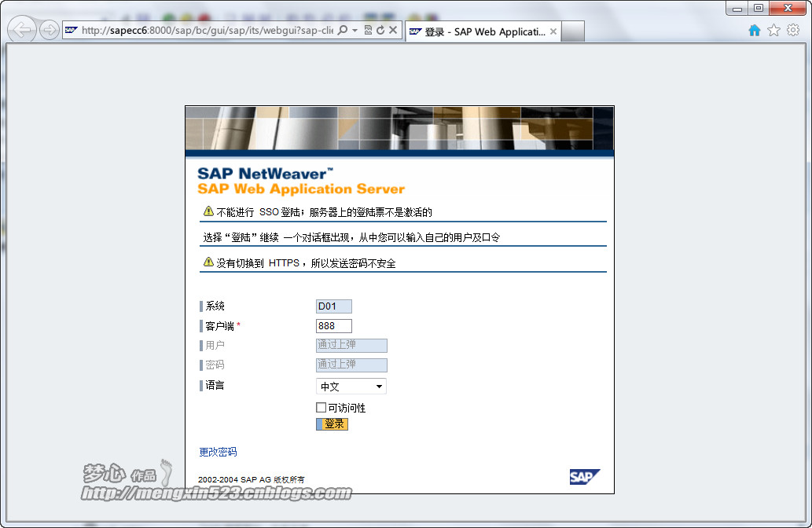Open the address bar autocomplete dropdown arrow

pos(355,31)
